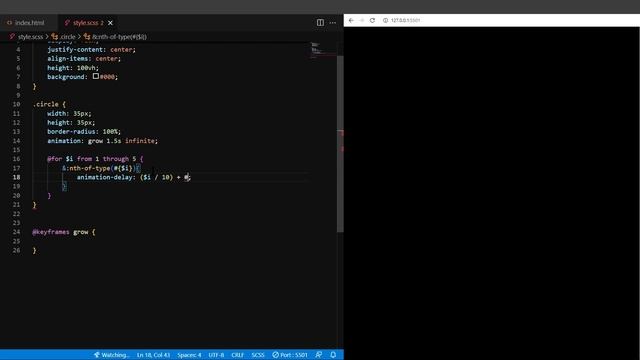Click the editor vertical scrollbar
Viewport: 640px width, 360px height.
[340, 143]
